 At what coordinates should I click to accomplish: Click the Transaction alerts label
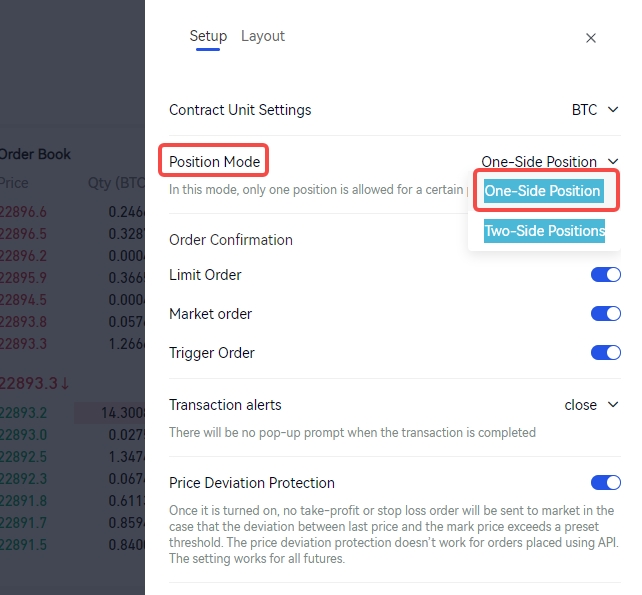tap(225, 405)
